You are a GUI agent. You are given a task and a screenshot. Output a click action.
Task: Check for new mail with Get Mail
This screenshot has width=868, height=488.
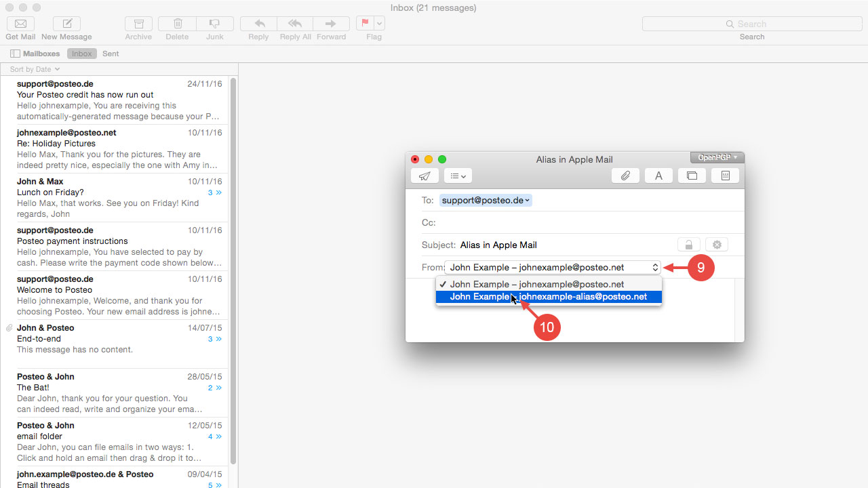(20, 23)
